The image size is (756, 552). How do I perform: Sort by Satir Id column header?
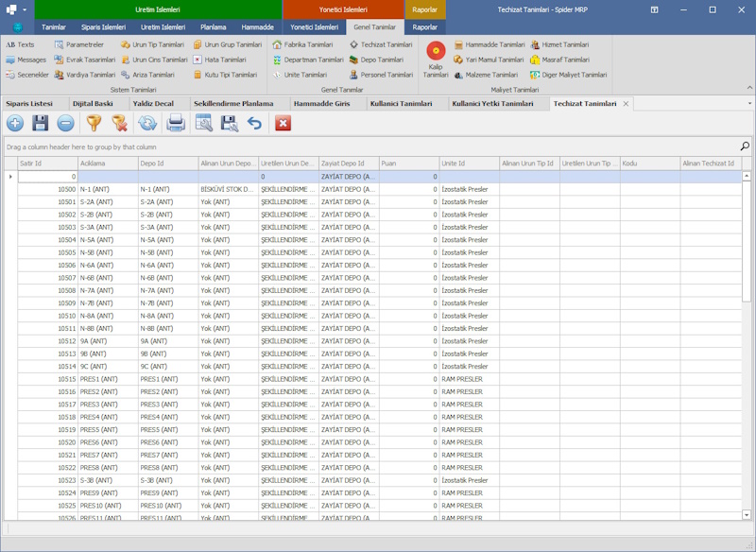click(x=48, y=164)
